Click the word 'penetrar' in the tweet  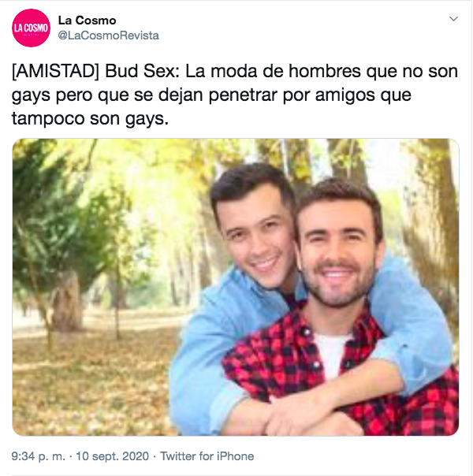pos(243,95)
